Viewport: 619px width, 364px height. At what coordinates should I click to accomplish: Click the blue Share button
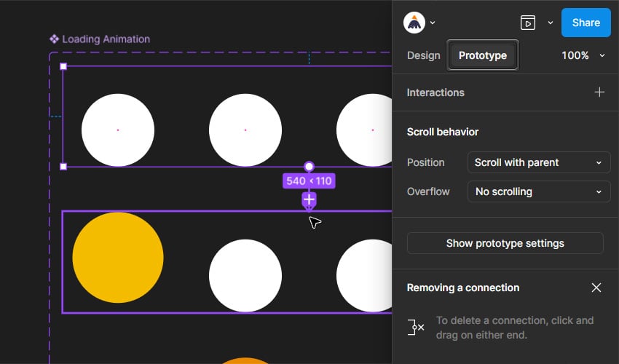pos(586,23)
